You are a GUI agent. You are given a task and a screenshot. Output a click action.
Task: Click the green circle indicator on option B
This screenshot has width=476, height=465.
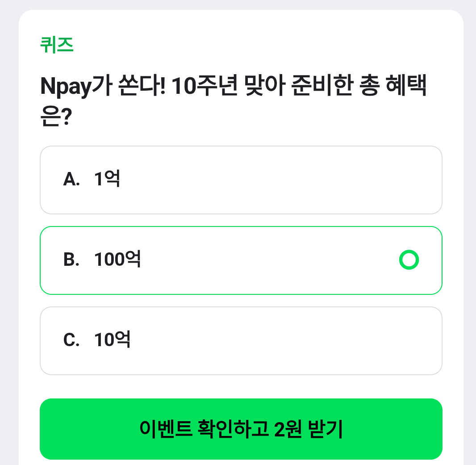pos(409,260)
